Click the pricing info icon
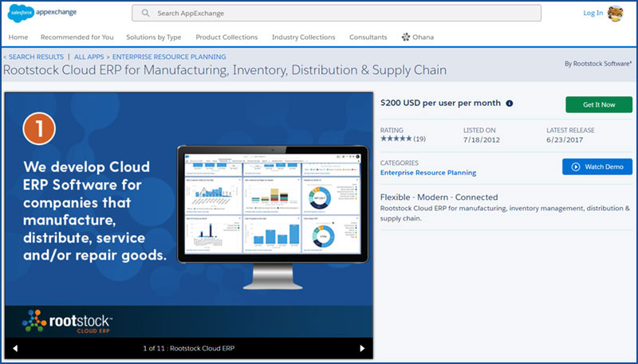Viewport: 638px width, 364px height. (x=509, y=104)
